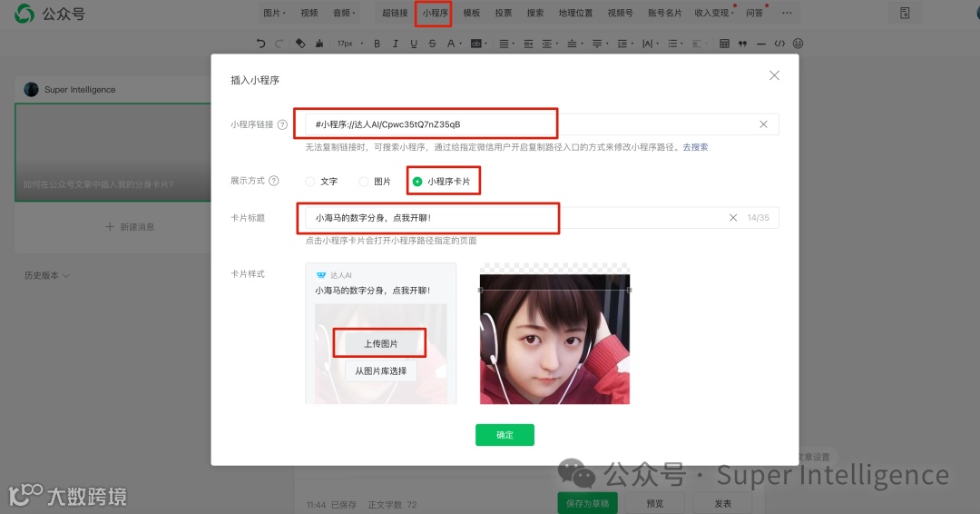Click 视频 in the top insert bar
Screen dimensions: 980x514
click(309, 13)
